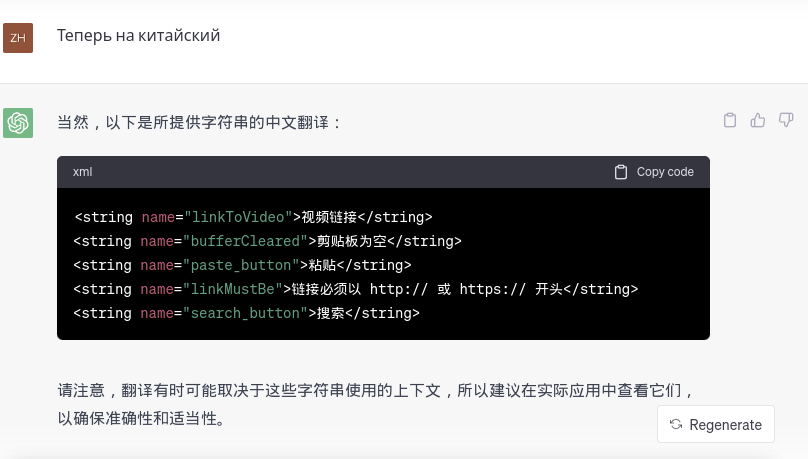Screen dimensions: 808x459
Task: Click the search_button string line
Action: click(x=246, y=313)
